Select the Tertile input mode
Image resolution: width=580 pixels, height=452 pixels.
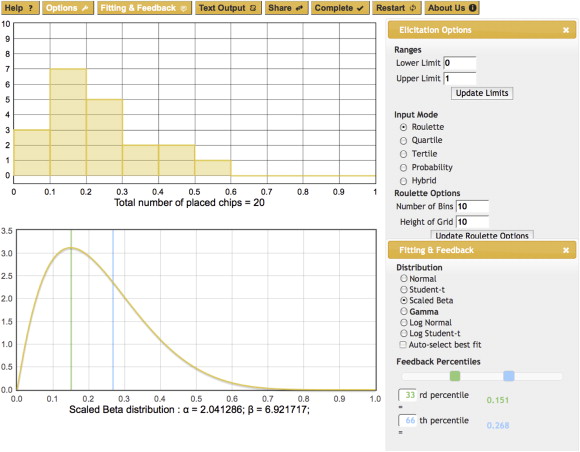click(x=404, y=154)
